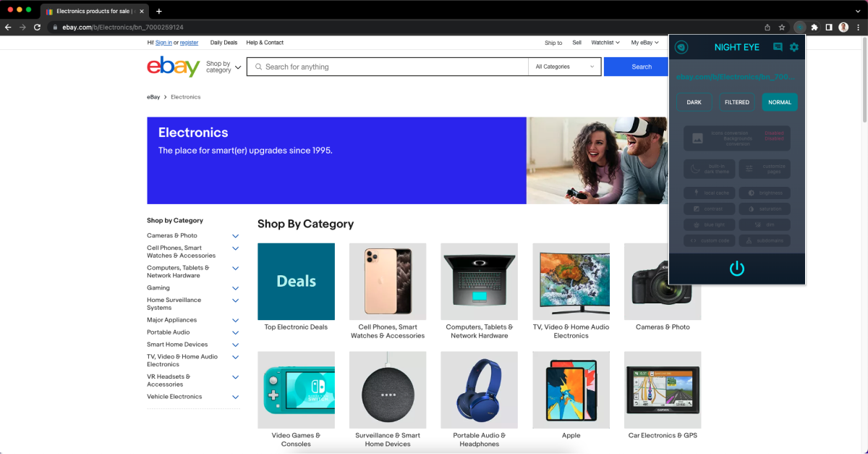The image size is (868, 454).
Task: Open Daily Deals menu item
Action: coord(224,43)
